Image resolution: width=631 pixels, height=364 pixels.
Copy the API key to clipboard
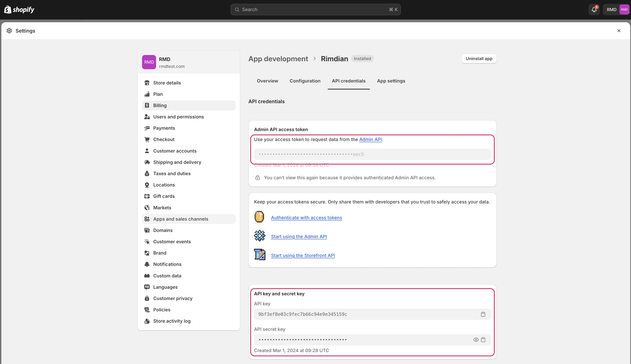click(483, 314)
